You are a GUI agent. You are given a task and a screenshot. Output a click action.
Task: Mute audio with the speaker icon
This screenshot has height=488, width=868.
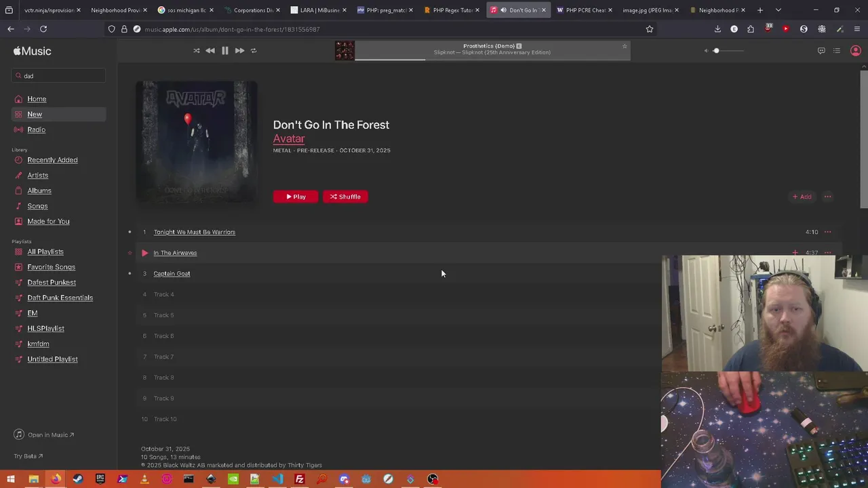click(705, 51)
